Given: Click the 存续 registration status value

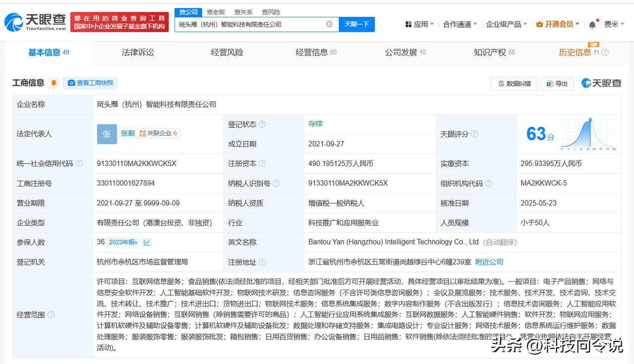Looking at the screenshot, I should (316, 124).
